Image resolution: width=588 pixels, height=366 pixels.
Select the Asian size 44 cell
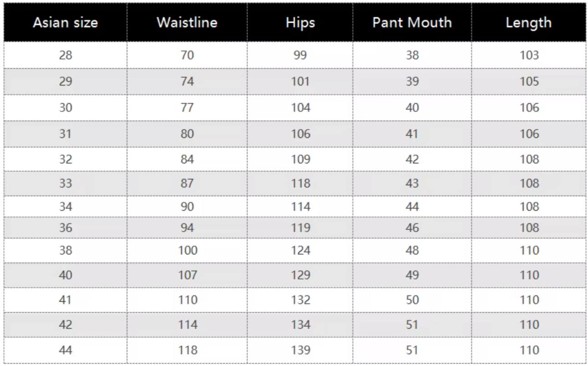coord(66,350)
